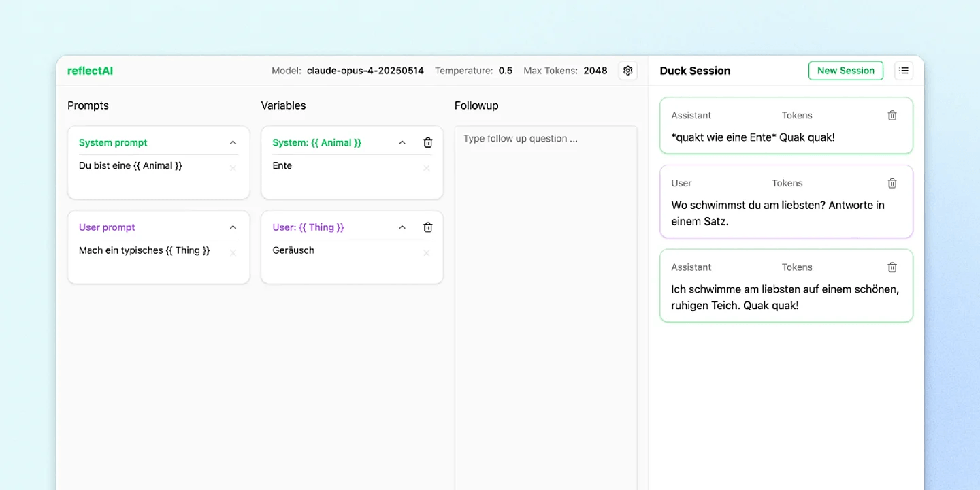Screen dimensions: 980x490
Task: Start a New Session
Action: tap(845, 71)
